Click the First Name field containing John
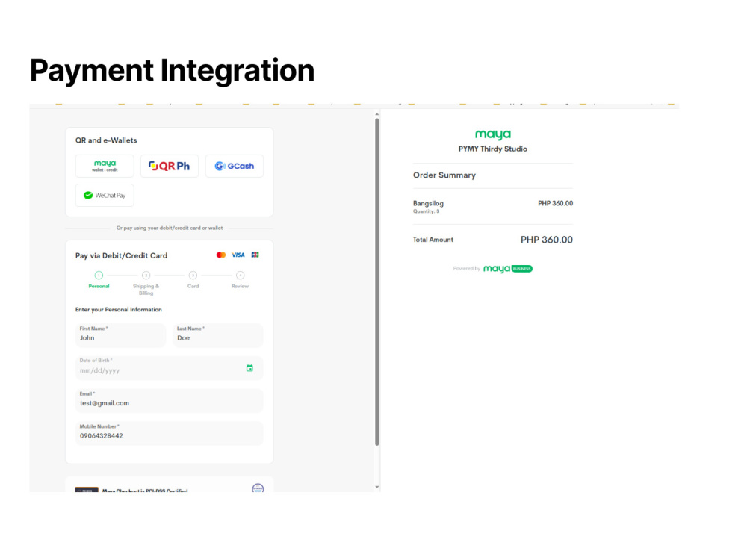747x560 pixels. point(120,335)
